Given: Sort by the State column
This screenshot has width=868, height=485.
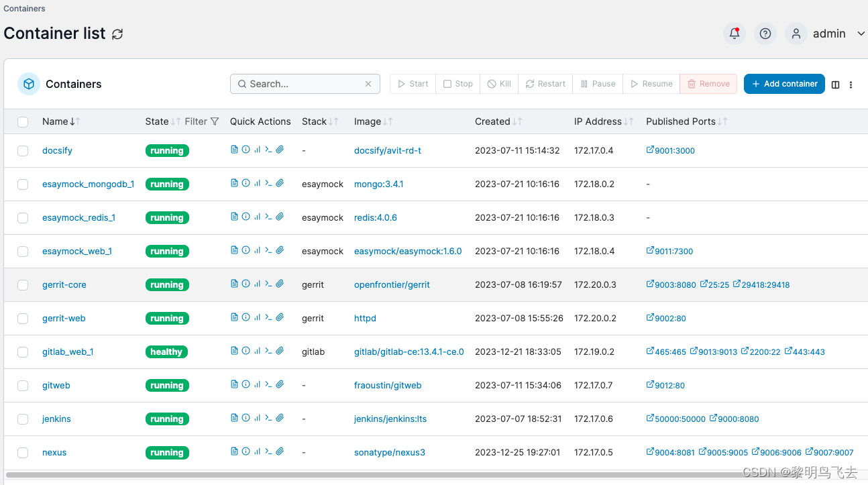Looking at the screenshot, I should 162,121.
